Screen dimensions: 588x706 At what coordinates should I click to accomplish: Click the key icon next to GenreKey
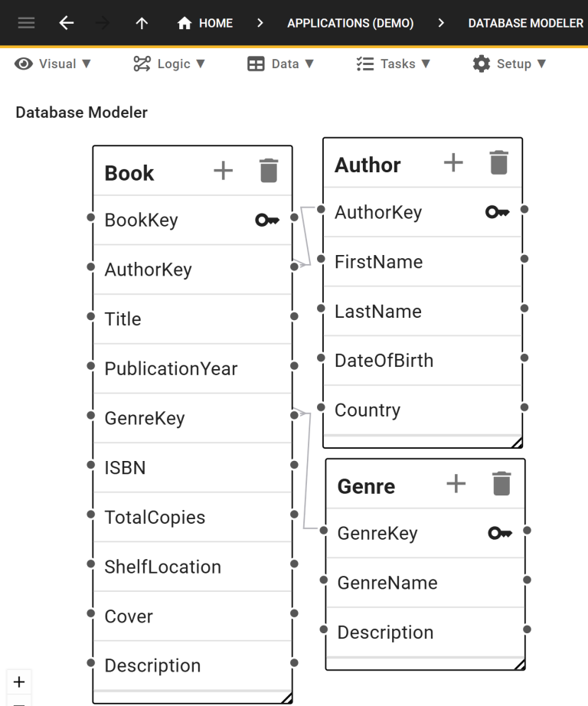pyautogui.click(x=499, y=533)
